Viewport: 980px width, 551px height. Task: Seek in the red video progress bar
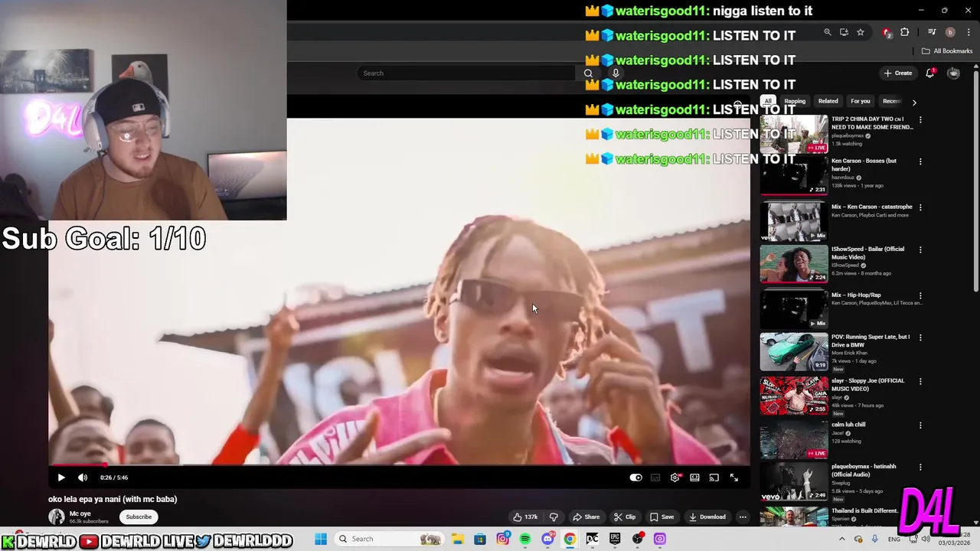[399, 464]
